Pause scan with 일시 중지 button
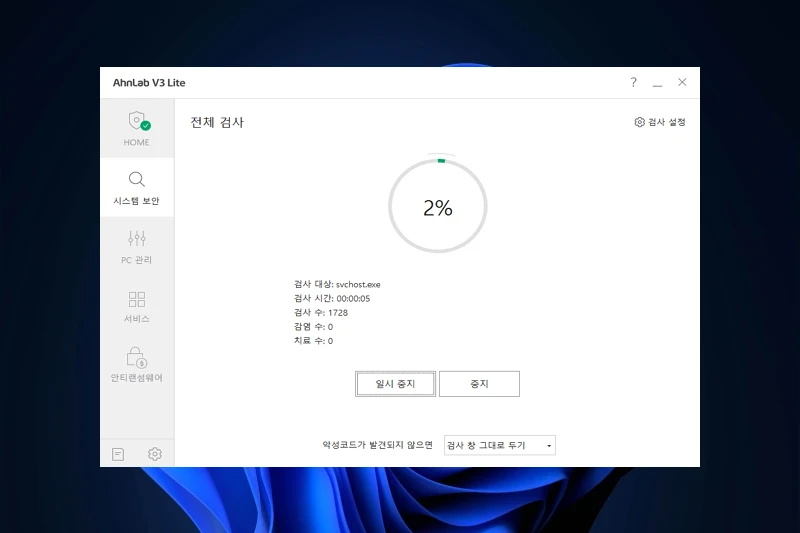Image resolution: width=800 pixels, height=533 pixels. [x=395, y=384]
